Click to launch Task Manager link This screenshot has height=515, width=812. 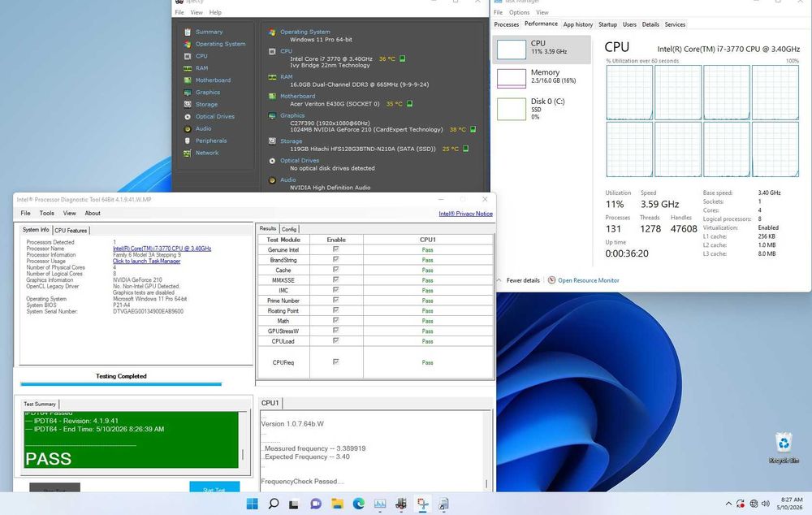click(x=146, y=261)
